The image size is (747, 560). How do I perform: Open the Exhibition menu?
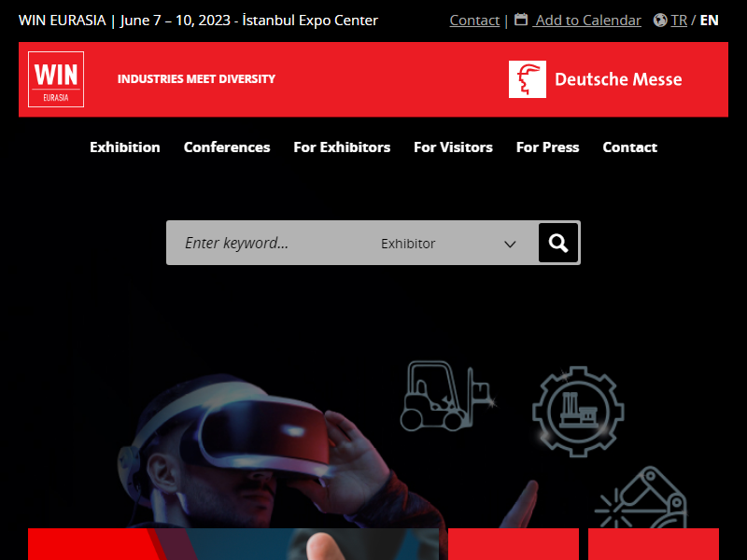125,147
